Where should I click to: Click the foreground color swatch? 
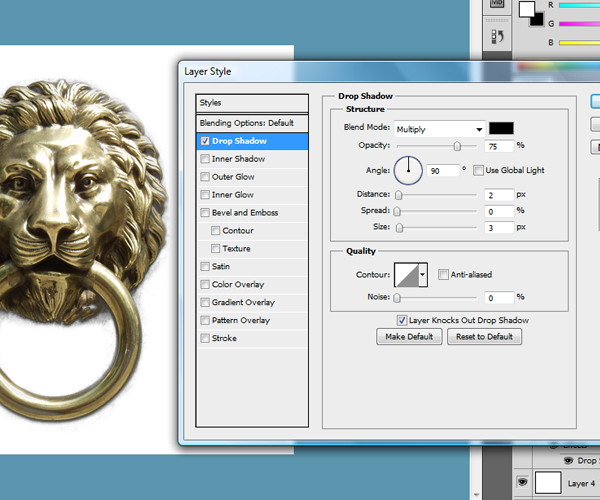(527, 10)
